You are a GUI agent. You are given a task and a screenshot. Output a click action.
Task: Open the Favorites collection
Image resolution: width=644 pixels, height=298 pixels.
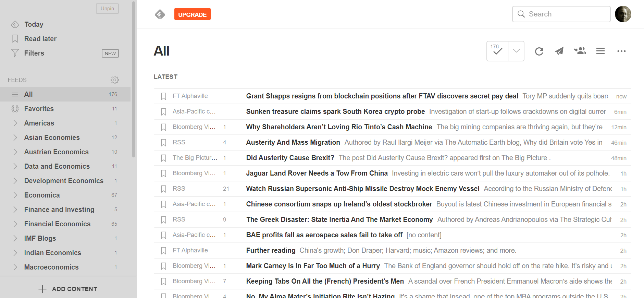(x=39, y=109)
